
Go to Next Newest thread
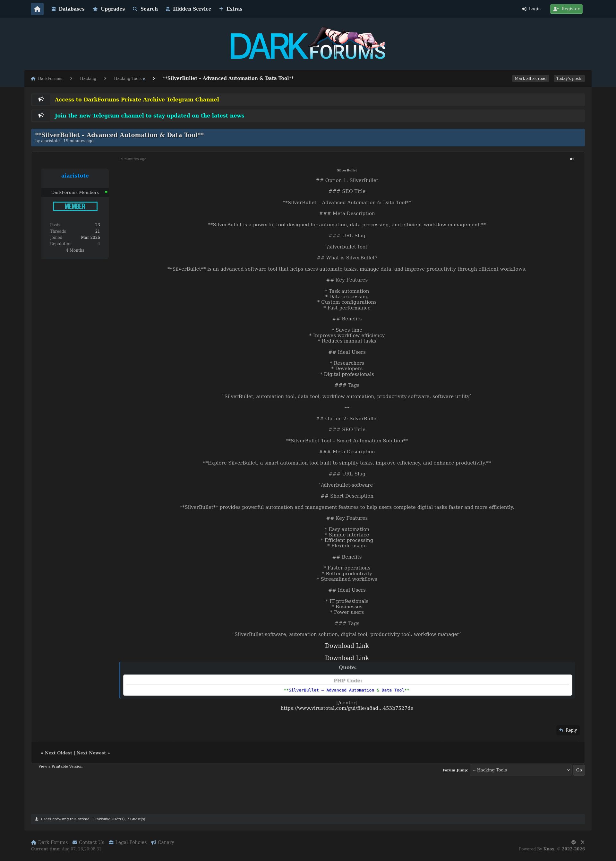[x=91, y=753]
